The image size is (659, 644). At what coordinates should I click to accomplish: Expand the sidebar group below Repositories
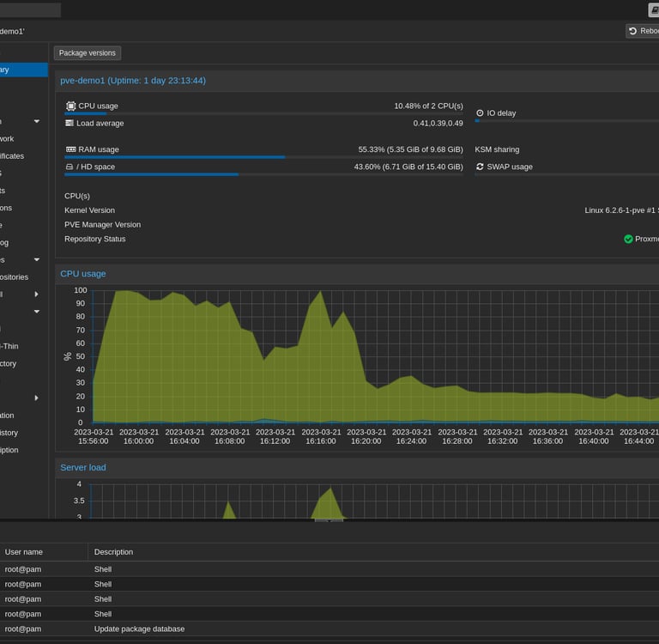click(x=37, y=295)
